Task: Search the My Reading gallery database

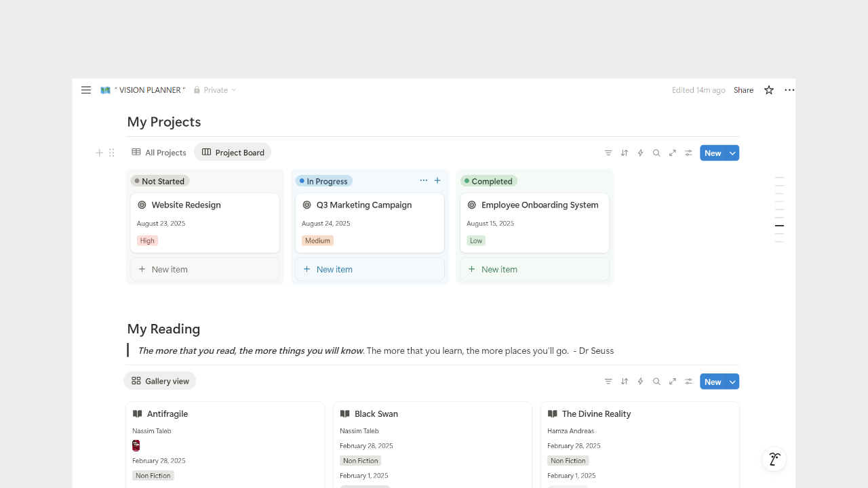Action: coord(656,382)
